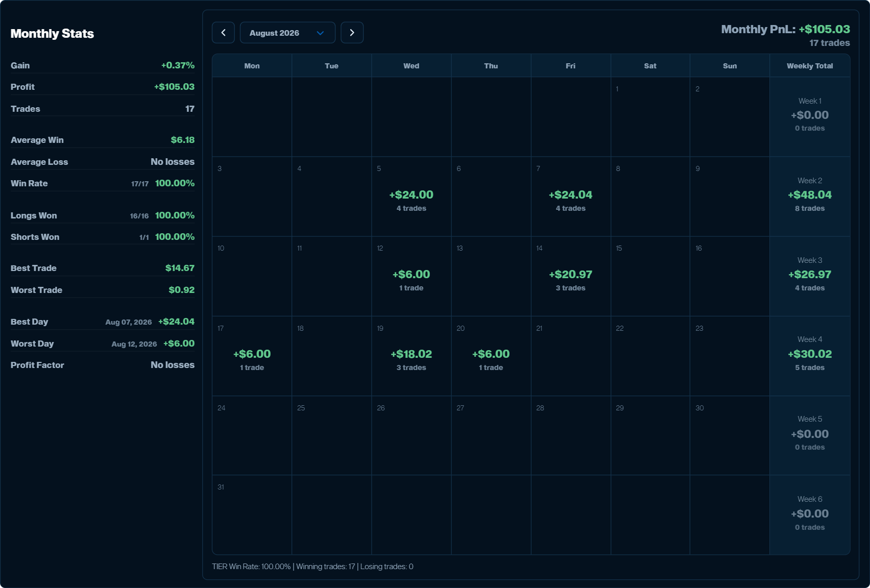Click the Thu column header
This screenshot has height=588, width=870.
click(x=491, y=66)
